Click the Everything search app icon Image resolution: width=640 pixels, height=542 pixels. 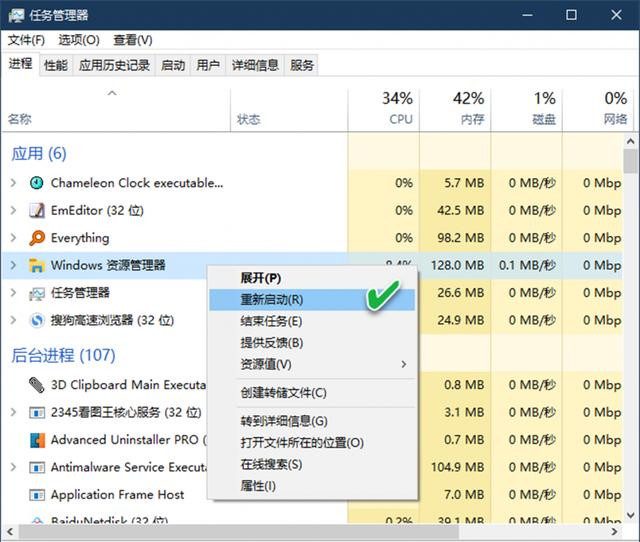tap(37, 238)
